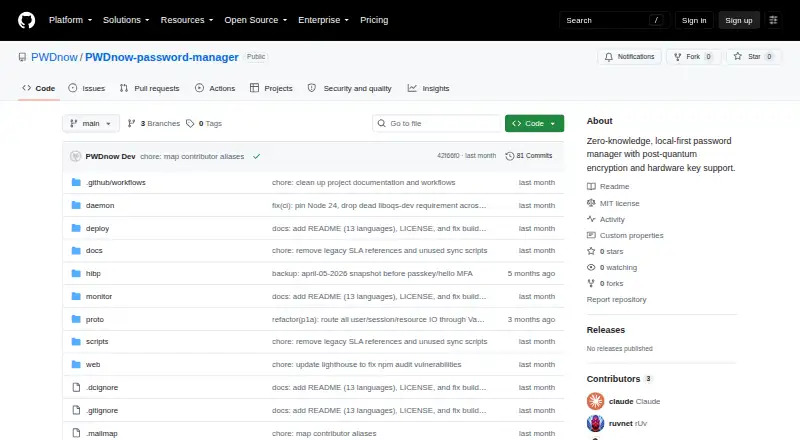View the 0 watching link
Viewport: 800px width, 440px height.
612,267
